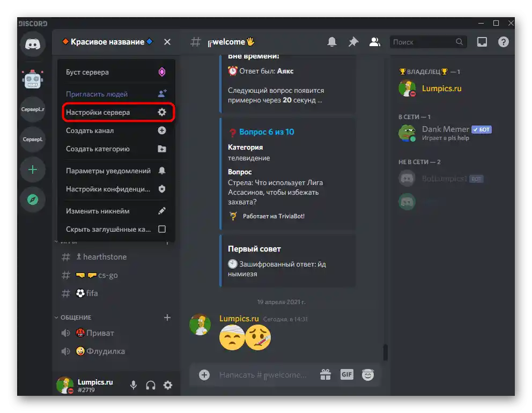Join the Флудилка voice channel
This screenshot has height=413, width=532.
pyautogui.click(x=115, y=351)
